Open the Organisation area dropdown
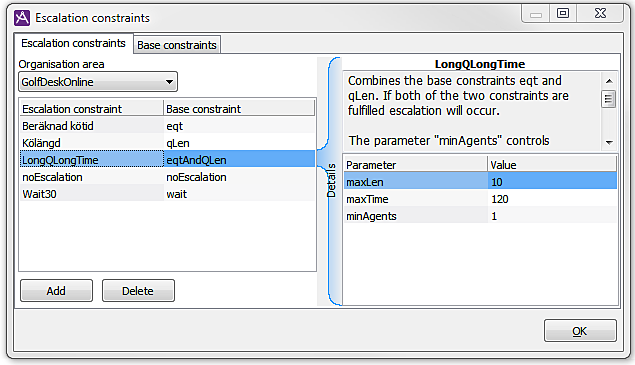Screen dimensions: 635x365 coord(98,82)
